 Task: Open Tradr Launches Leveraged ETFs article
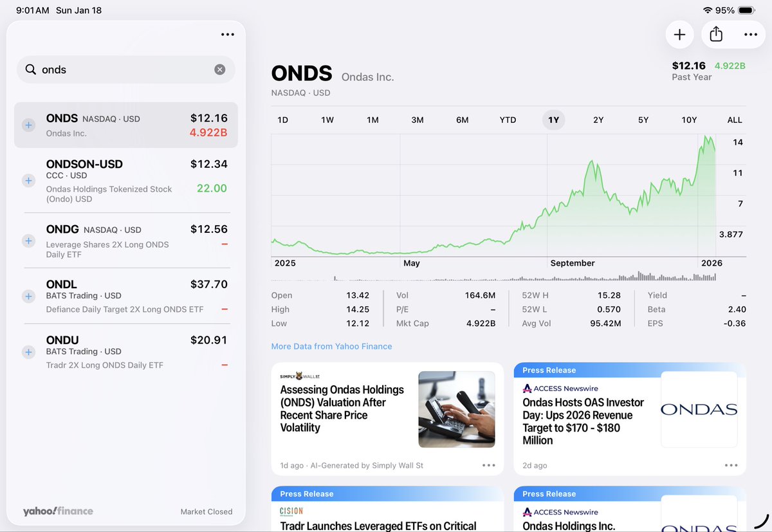387,509
